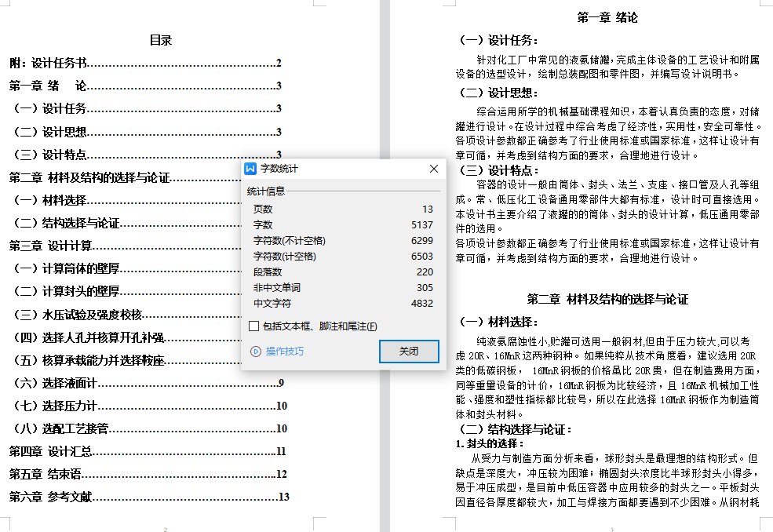Screen dimensions: 773x532
Task: Click the play icon beside 操作技巧
Action: pos(254,352)
